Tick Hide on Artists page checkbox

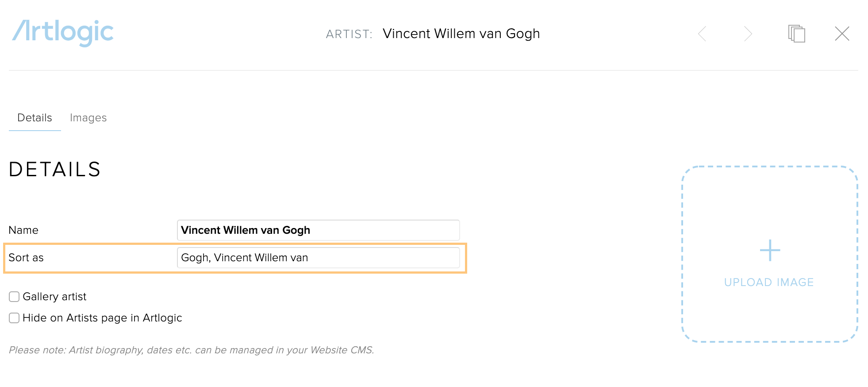(14, 318)
